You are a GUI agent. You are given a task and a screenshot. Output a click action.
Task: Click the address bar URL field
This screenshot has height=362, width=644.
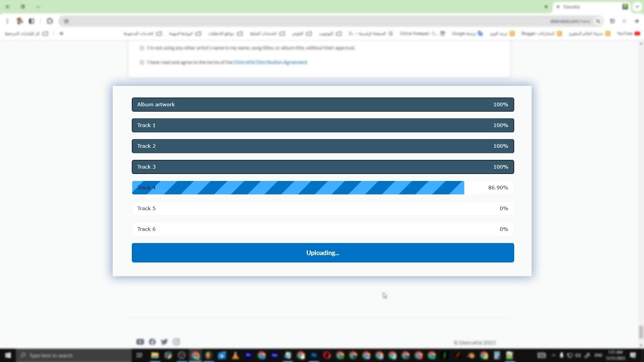coord(330,21)
